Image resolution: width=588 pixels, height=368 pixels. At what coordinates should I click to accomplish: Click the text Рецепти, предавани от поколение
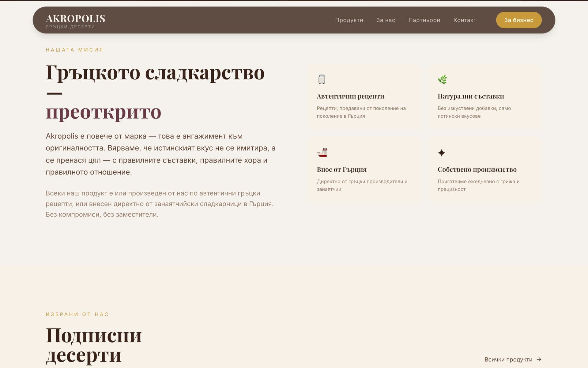361,112
